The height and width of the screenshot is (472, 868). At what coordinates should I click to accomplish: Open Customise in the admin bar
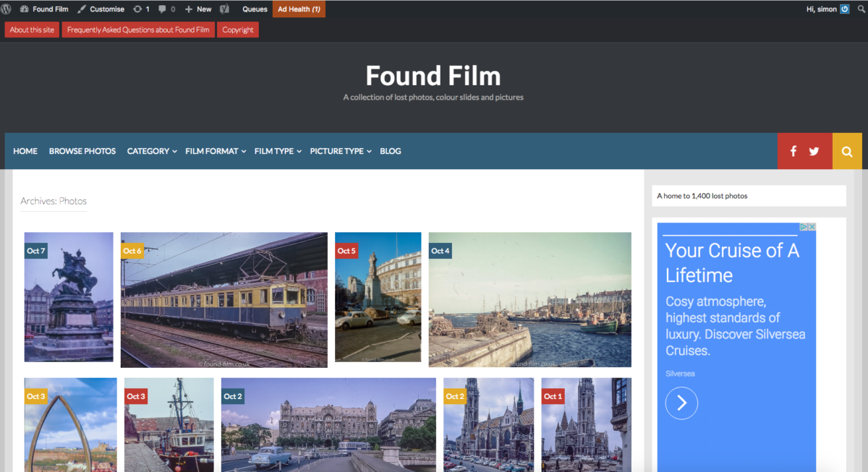[x=101, y=9]
